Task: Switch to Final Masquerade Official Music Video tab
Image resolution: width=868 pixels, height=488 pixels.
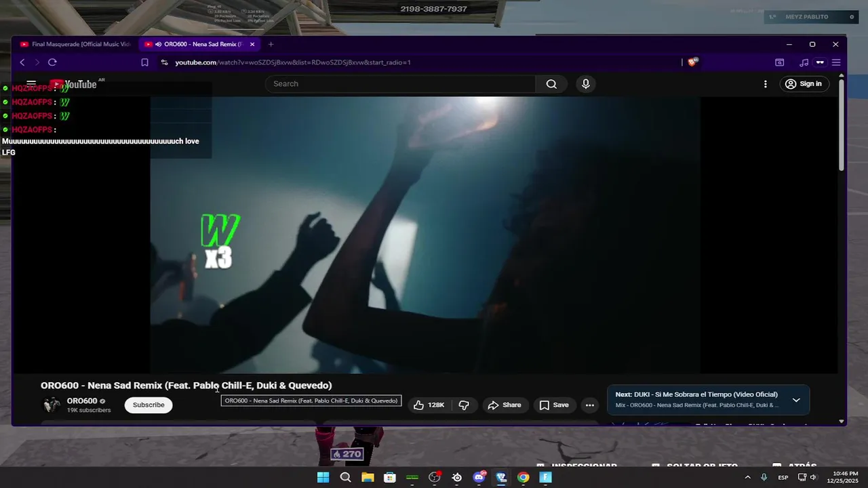Action: pyautogui.click(x=75, y=44)
